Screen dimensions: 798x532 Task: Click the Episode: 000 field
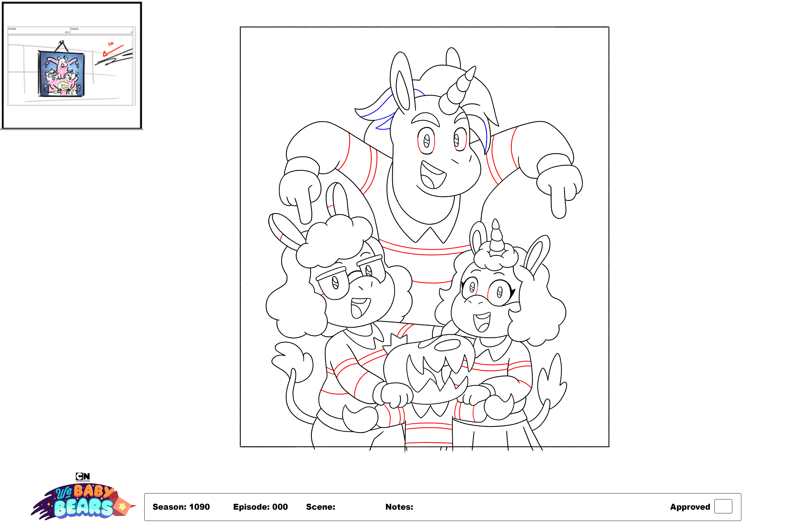coord(260,507)
